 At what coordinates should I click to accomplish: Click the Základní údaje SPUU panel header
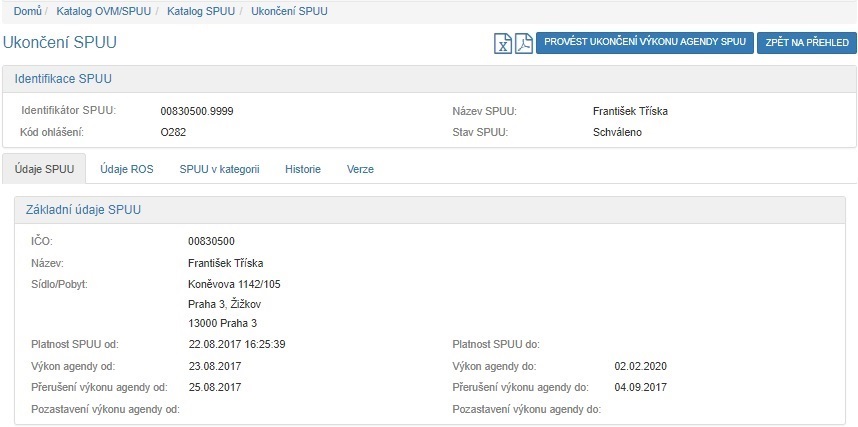coord(83,210)
